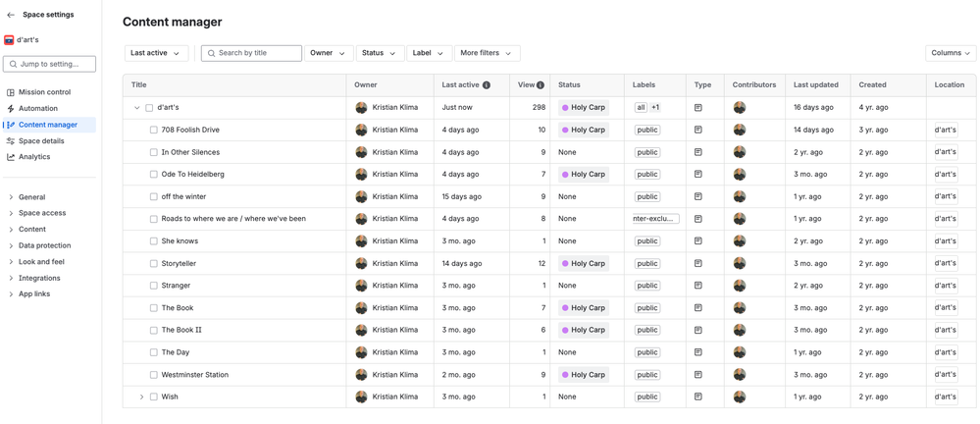Click the page type icon for off the winter

tap(698, 197)
